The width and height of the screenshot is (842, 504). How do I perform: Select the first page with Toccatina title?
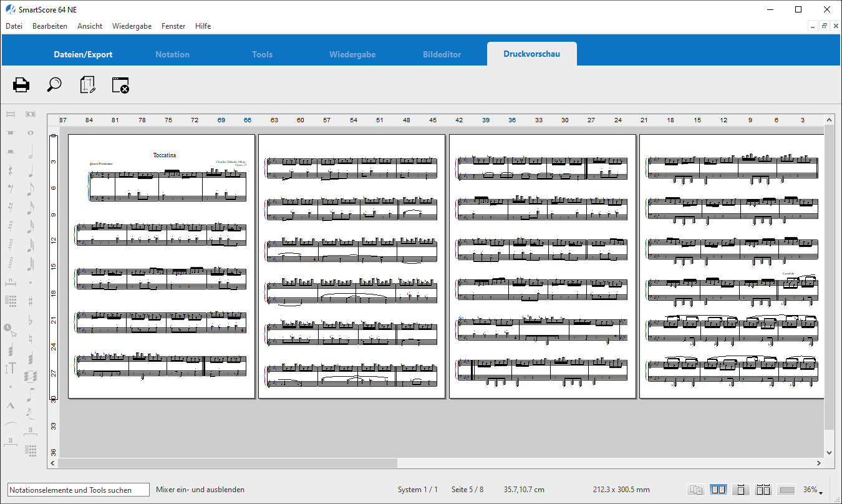(x=162, y=266)
